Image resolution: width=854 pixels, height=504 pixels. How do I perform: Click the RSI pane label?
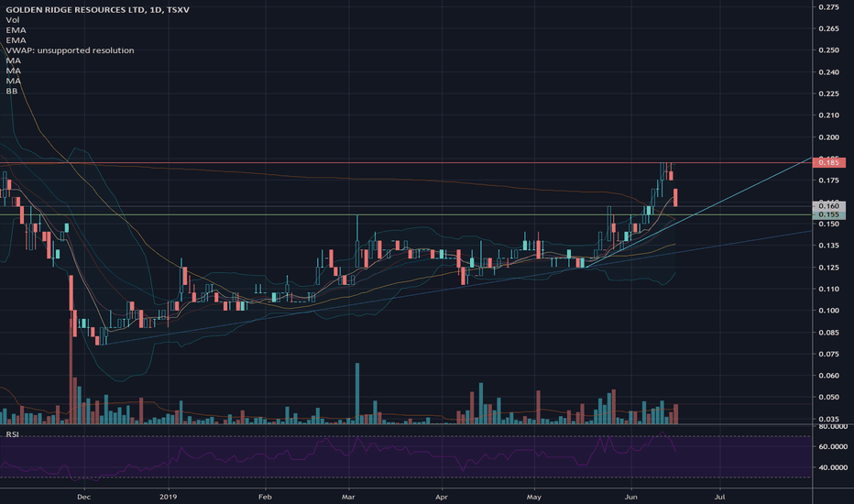tap(12, 434)
